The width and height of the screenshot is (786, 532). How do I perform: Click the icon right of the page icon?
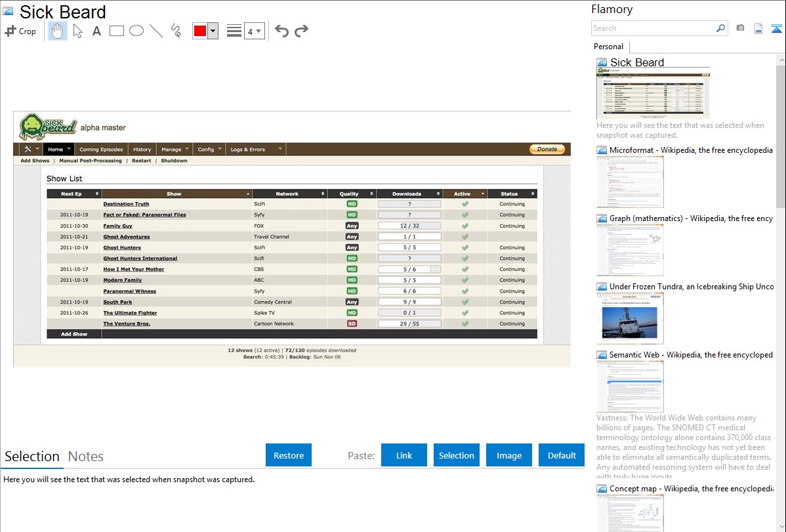click(x=776, y=28)
